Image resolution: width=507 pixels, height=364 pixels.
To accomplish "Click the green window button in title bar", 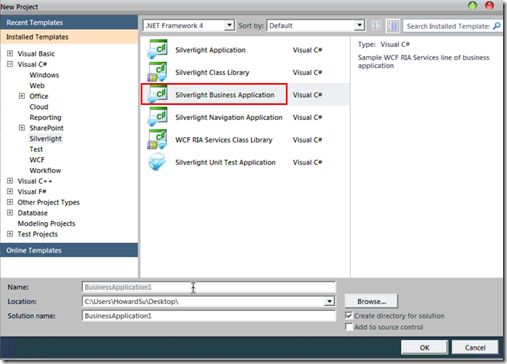I will click(472, 6).
